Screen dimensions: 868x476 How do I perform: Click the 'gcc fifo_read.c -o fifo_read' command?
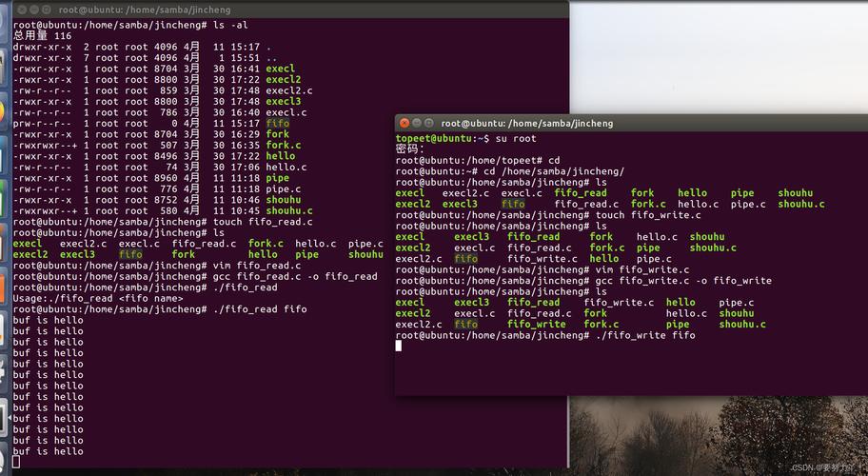(295, 277)
